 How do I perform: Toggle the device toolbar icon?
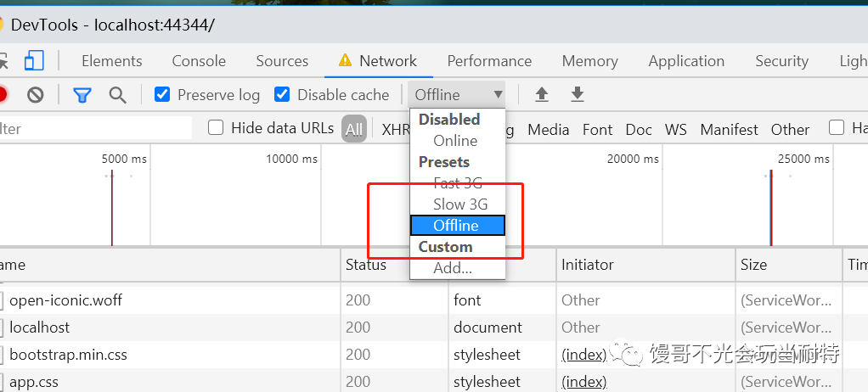point(34,61)
